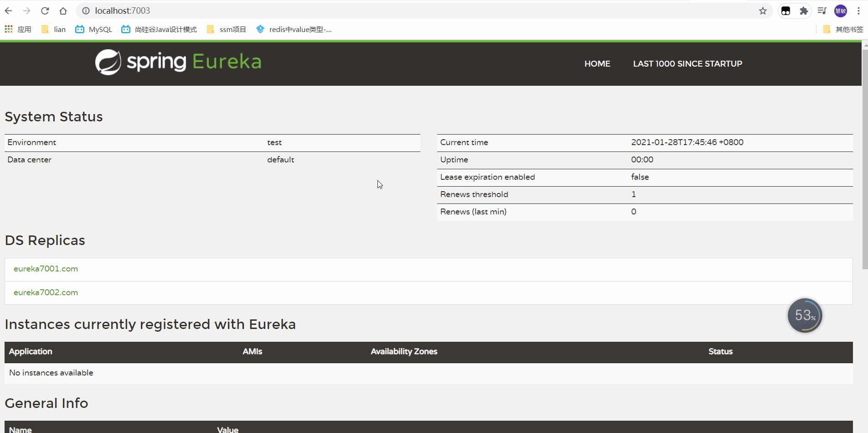
Task: Open the lian bookmark folder
Action: pyautogui.click(x=53, y=29)
